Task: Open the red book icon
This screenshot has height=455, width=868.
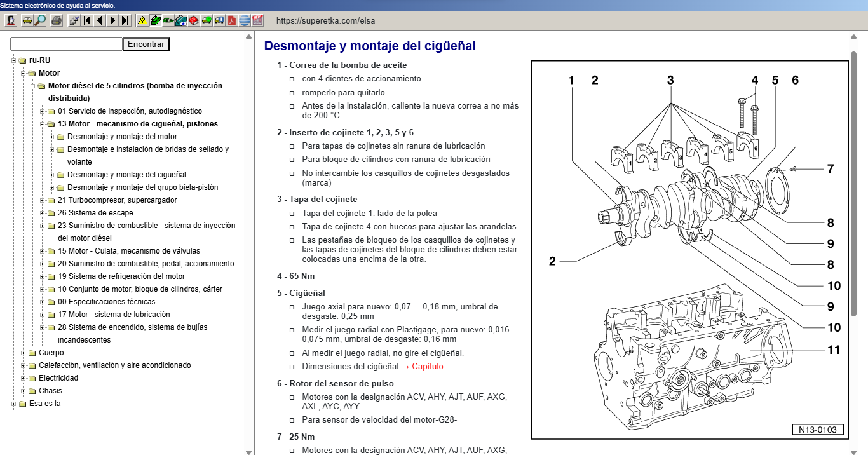Action: [194, 20]
